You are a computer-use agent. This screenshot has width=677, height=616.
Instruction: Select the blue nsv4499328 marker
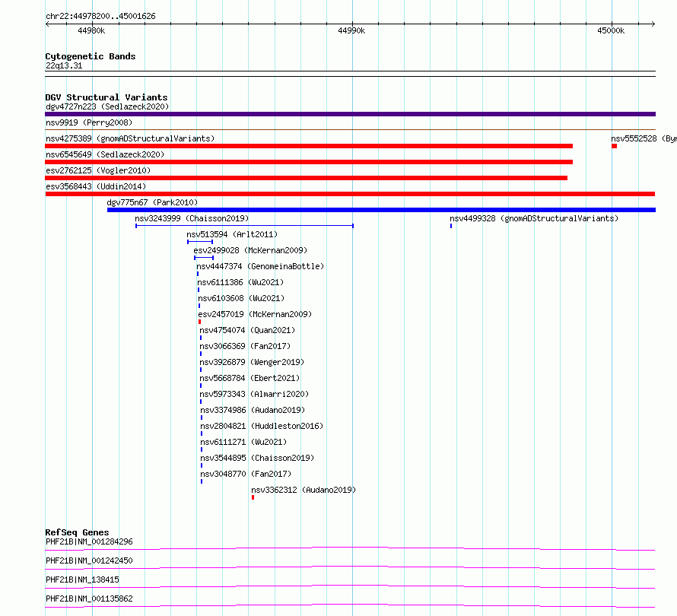pos(451,226)
